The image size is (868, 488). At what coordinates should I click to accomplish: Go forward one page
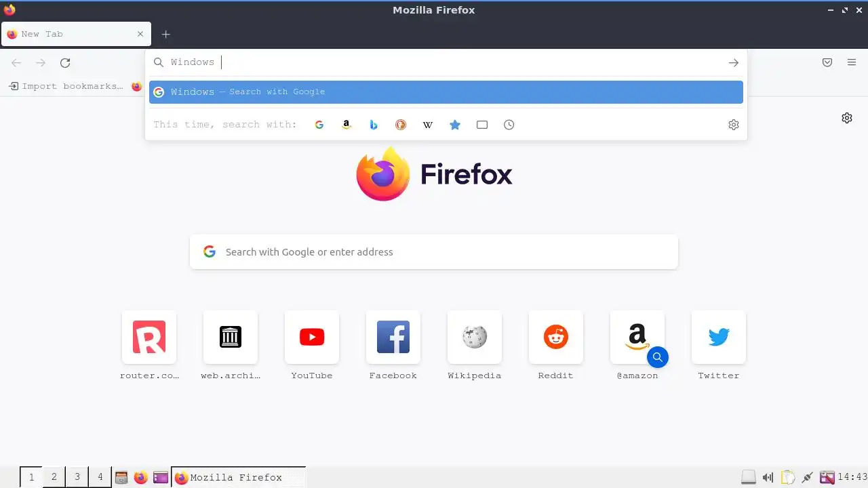(41, 62)
